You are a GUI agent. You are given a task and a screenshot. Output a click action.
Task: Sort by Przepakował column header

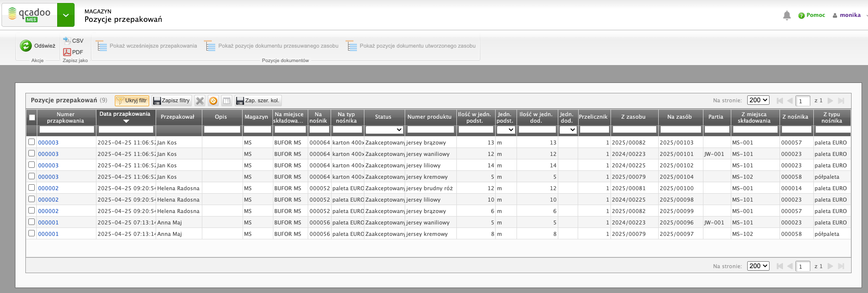[x=178, y=117]
